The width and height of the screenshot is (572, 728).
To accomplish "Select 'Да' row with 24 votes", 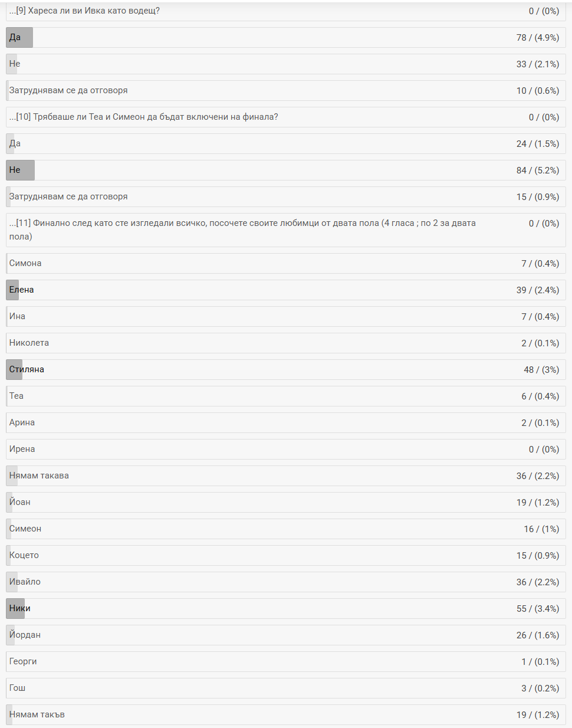I will pyautogui.click(x=286, y=143).
